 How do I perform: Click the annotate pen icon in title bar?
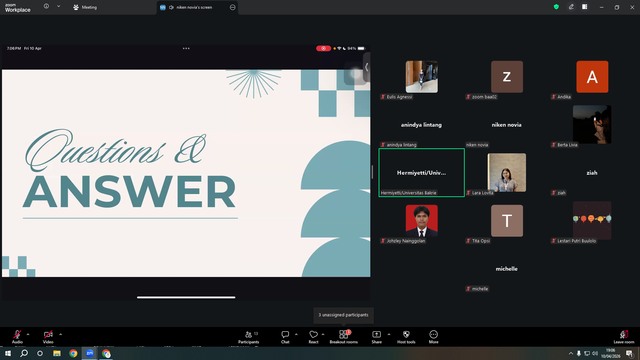pyautogui.click(x=571, y=7)
